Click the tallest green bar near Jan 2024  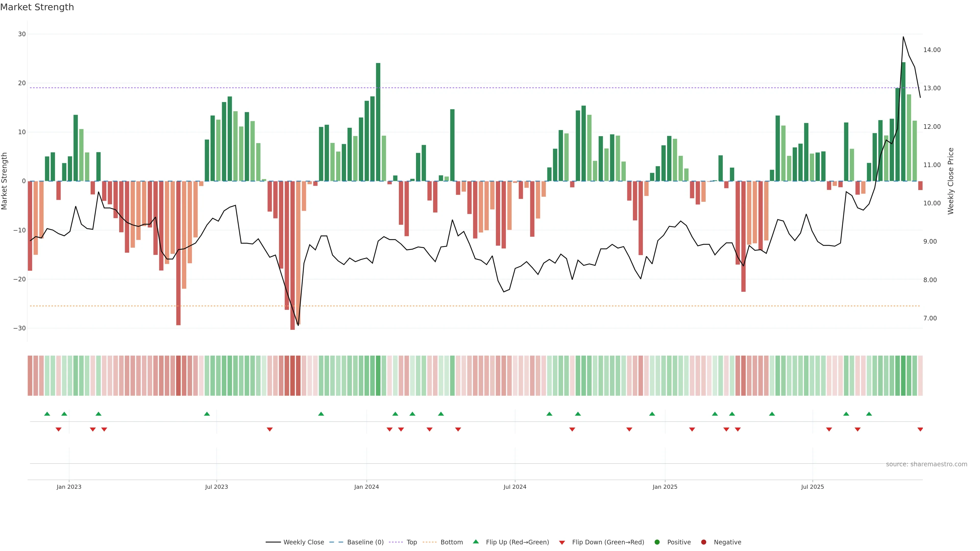(378, 122)
